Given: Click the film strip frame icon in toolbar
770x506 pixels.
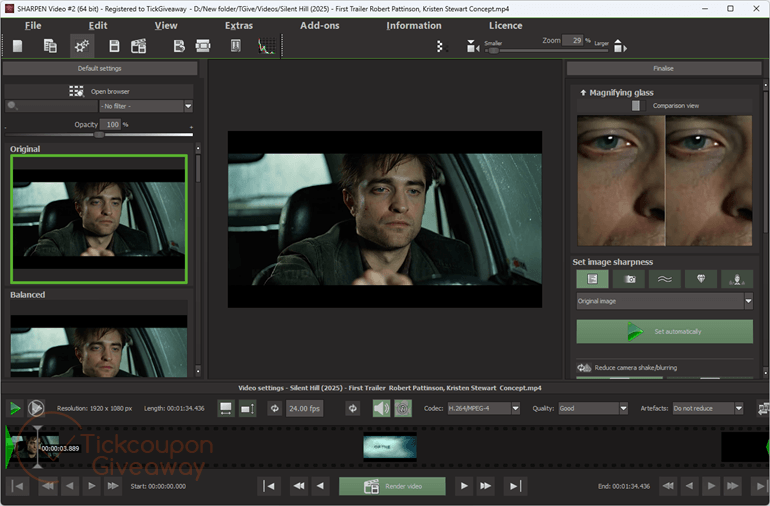Looking at the screenshot, I should 203,46.
